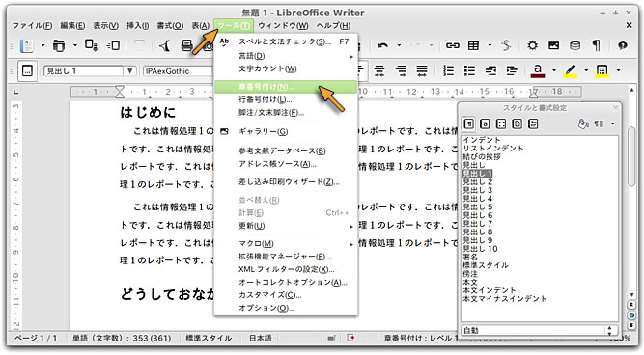Justify text with the toolbar icon

click(x=422, y=71)
